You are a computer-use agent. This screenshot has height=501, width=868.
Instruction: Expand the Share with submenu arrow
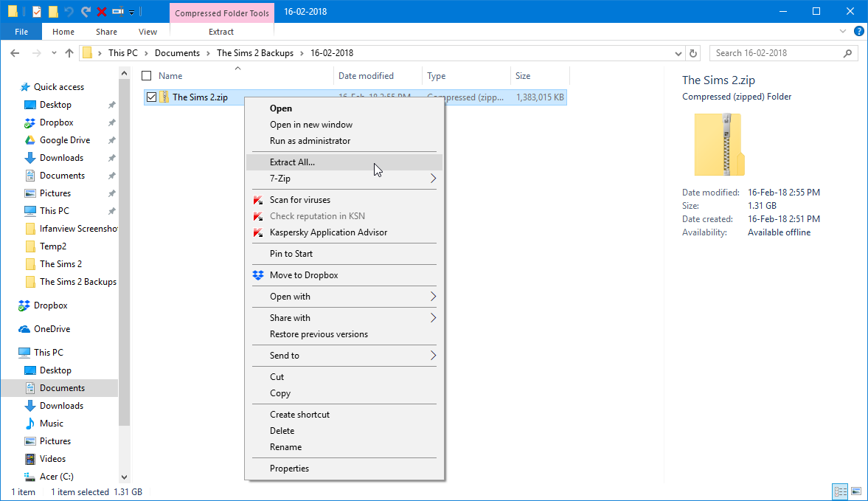[x=434, y=318]
